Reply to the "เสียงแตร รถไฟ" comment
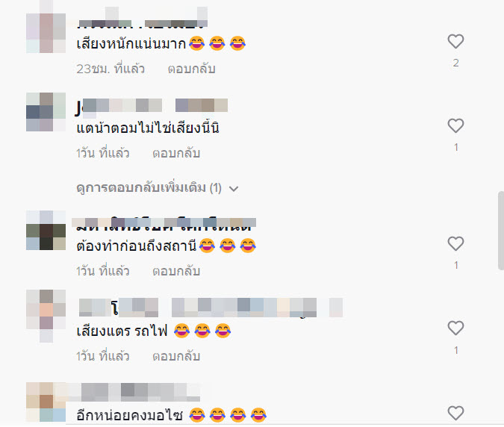The width and height of the screenshot is (504, 427). pos(176,356)
